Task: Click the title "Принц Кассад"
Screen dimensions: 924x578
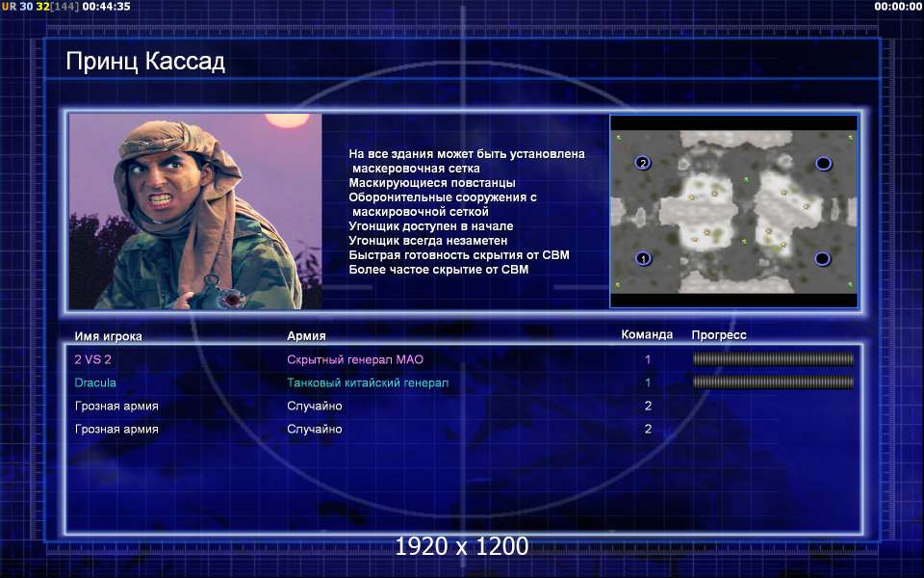Action: coord(145,62)
